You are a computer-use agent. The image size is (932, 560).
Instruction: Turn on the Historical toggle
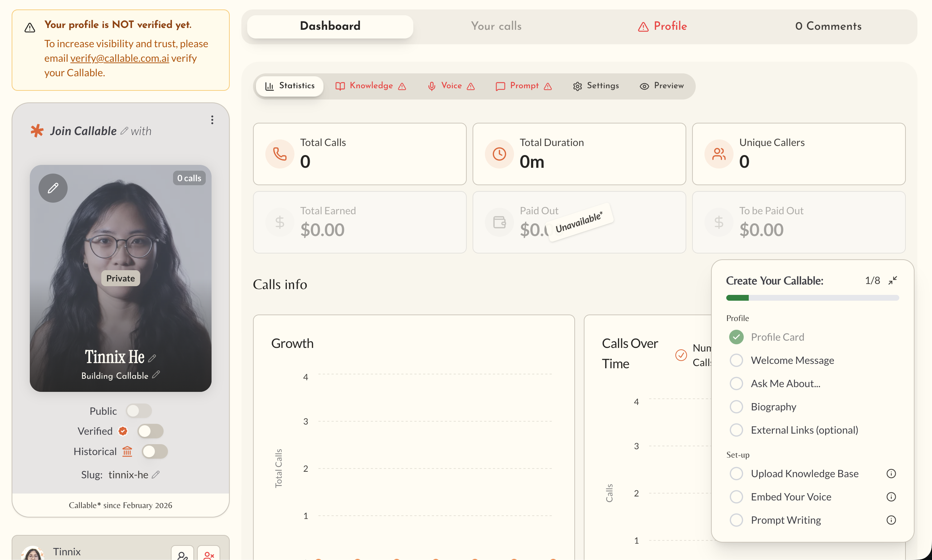pyautogui.click(x=155, y=451)
